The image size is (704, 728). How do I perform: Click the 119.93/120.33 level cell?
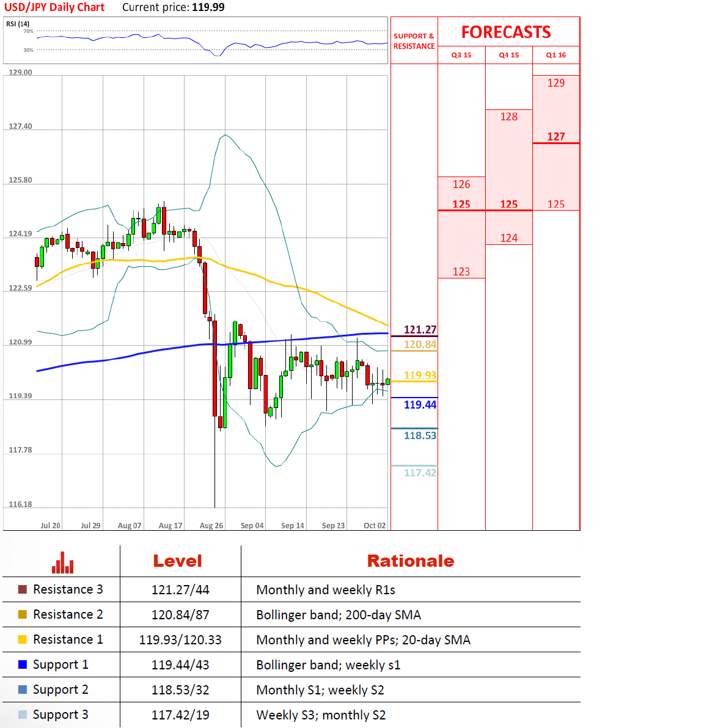pos(180,640)
